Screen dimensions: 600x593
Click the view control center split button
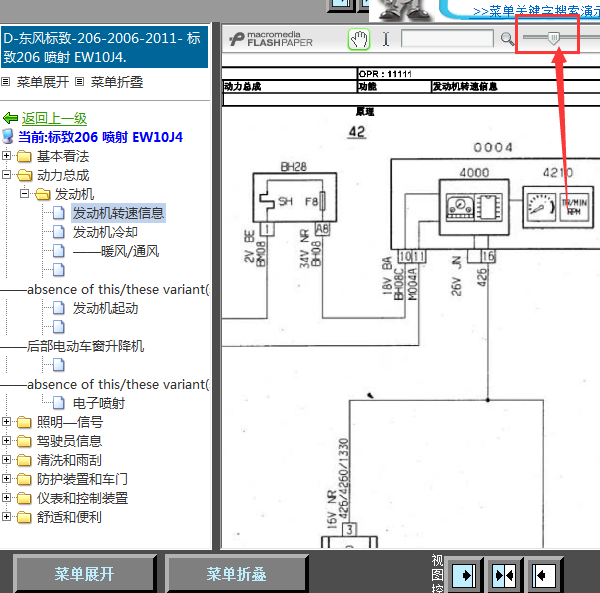[505, 575]
